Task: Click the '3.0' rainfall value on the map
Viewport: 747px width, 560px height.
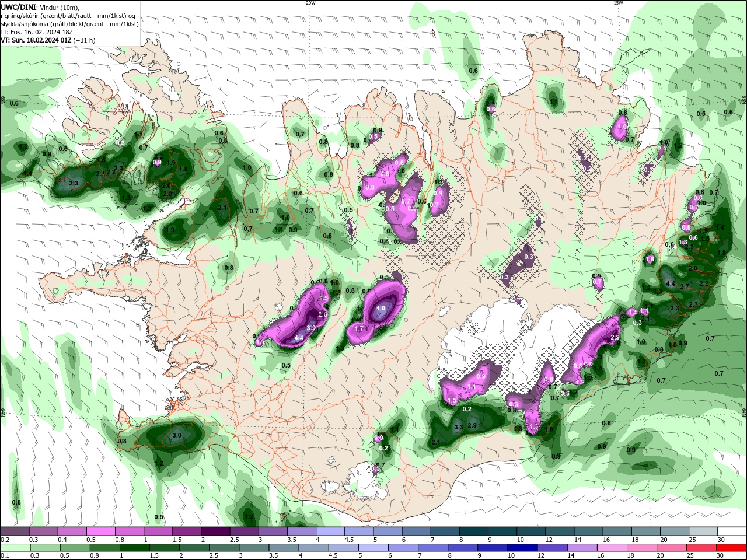Action: 177,435
